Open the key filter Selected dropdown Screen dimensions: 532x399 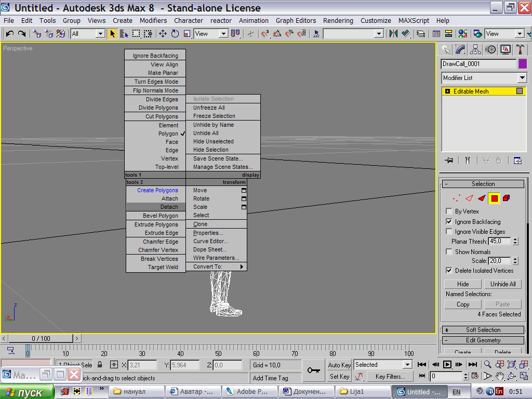click(x=383, y=365)
